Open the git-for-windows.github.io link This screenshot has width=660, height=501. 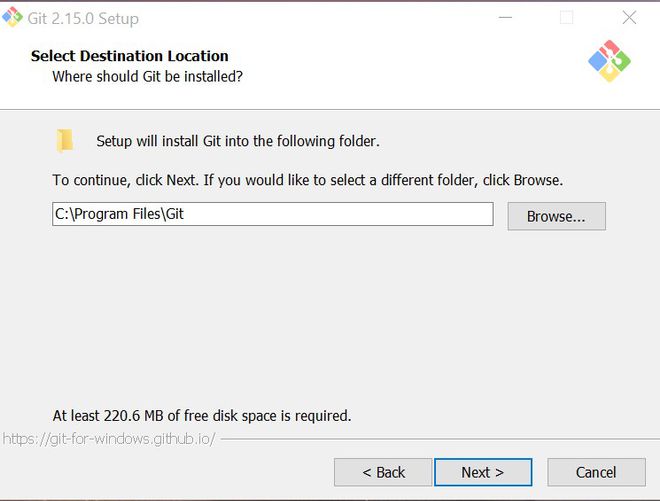click(x=108, y=439)
